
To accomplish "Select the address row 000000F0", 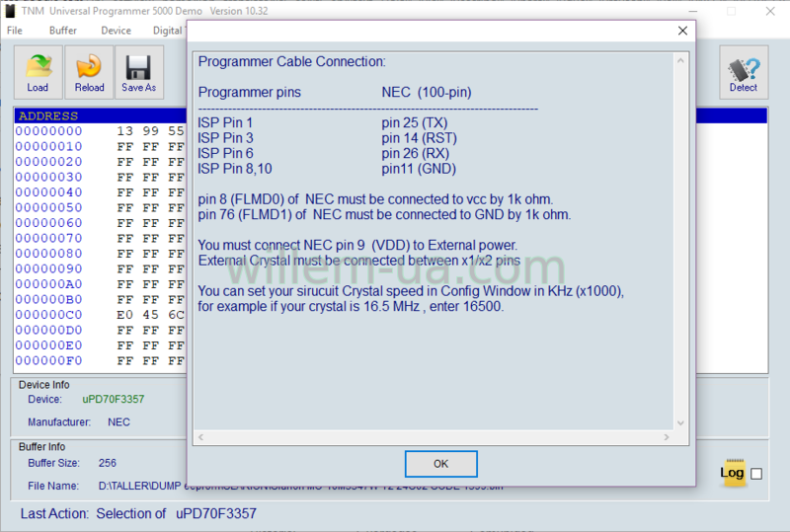I will point(48,360).
